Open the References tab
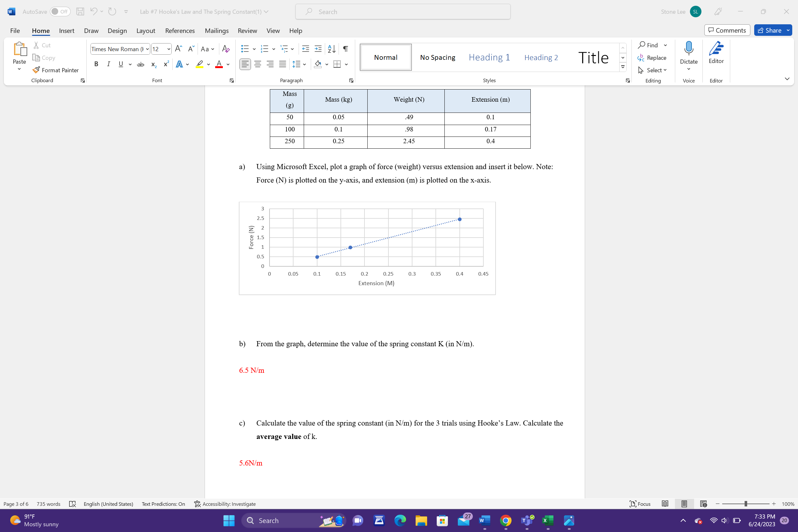The height and width of the screenshot is (532, 798). [x=180, y=31]
